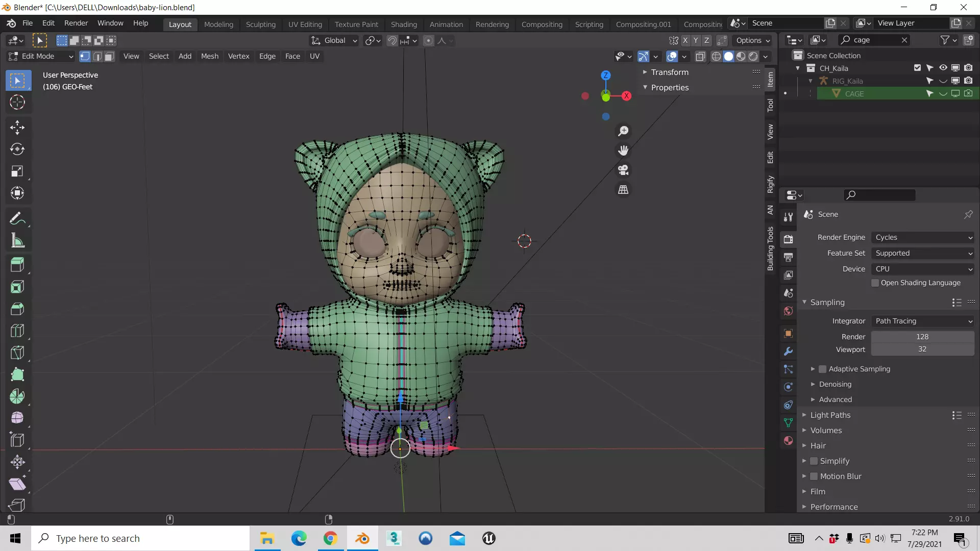Select the Edge Slide tool

coord(17,440)
